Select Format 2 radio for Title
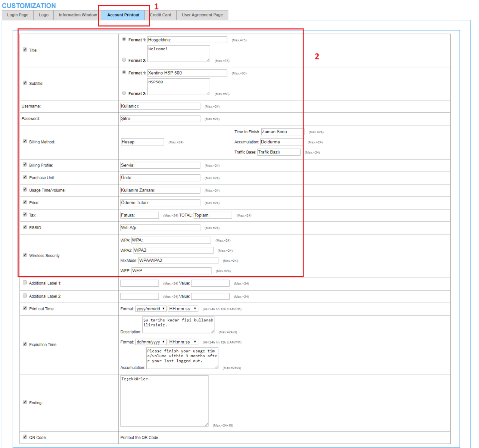Image resolution: width=479 pixels, height=448 pixels. pyautogui.click(x=124, y=60)
